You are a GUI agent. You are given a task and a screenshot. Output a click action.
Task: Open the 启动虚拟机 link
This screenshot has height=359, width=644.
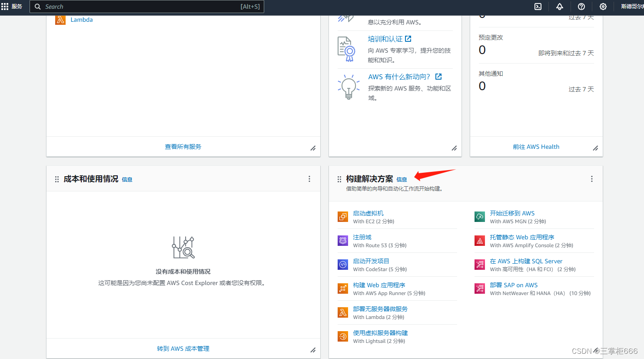pyautogui.click(x=368, y=213)
